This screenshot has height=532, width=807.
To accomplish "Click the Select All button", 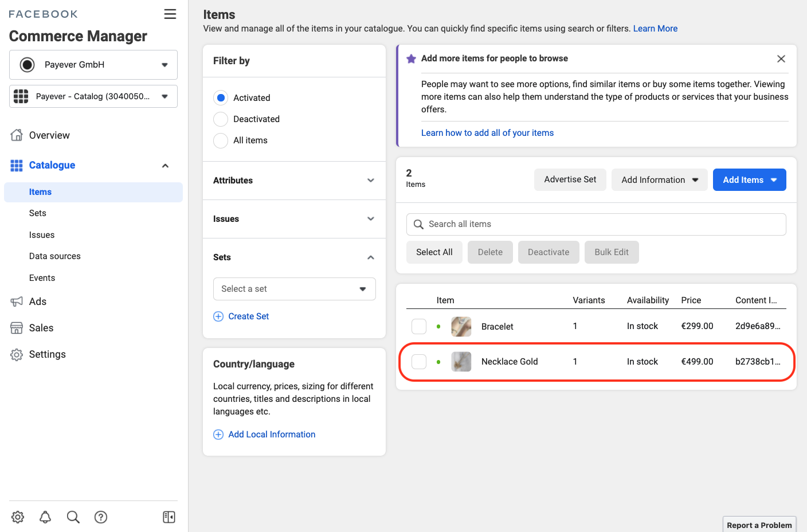I will click(434, 252).
